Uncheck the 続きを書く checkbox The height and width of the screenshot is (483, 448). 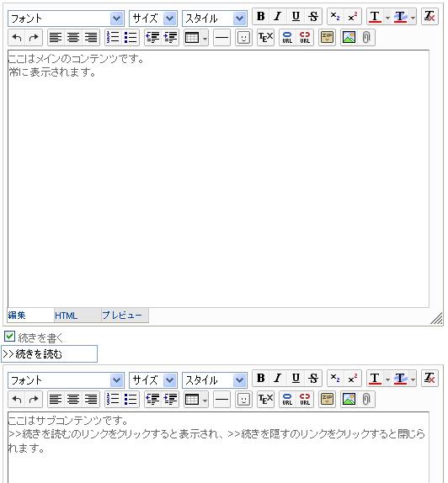[x=10, y=337]
